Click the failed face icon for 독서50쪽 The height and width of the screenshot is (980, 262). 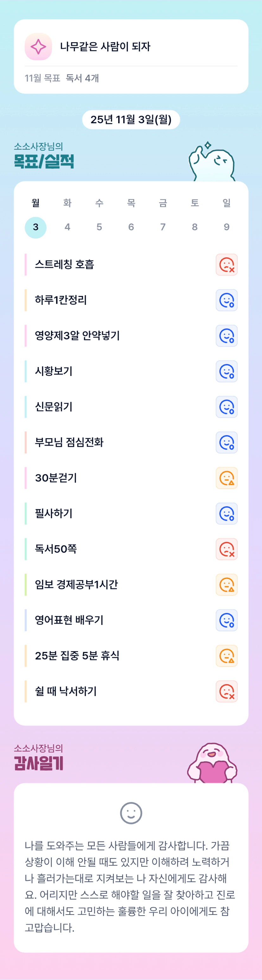[227, 549]
